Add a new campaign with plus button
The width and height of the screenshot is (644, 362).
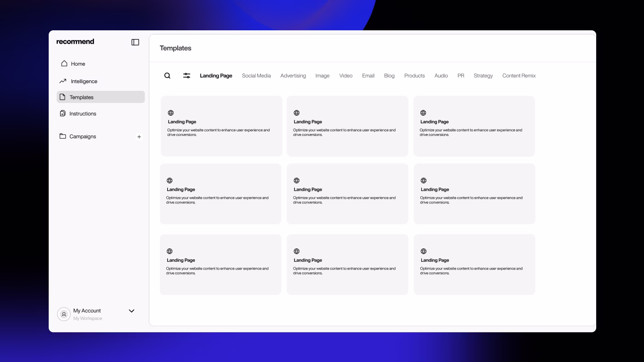pos(139,137)
